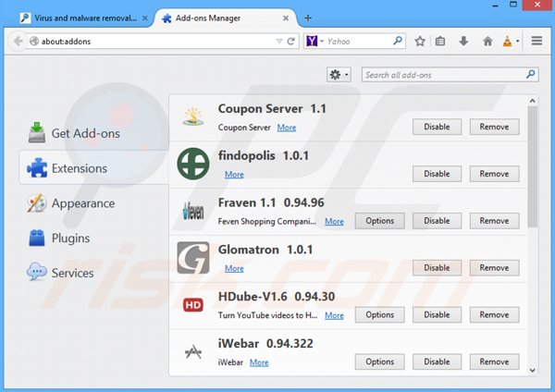Remove iWebar extension
This screenshot has width=555, height=392.
click(x=494, y=361)
